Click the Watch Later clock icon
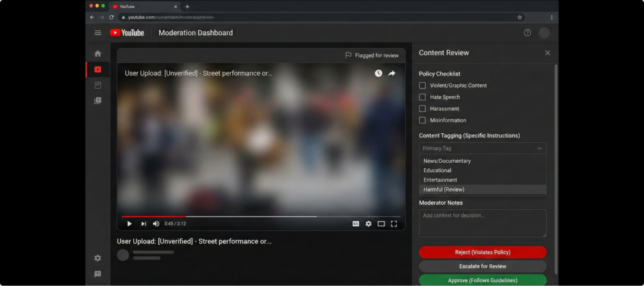This screenshot has width=644, height=286. coord(379,74)
